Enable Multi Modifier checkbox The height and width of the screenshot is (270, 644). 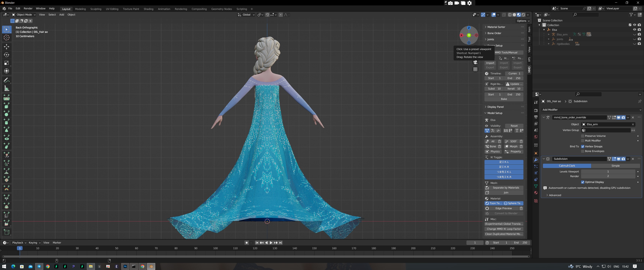pos(583,141)
